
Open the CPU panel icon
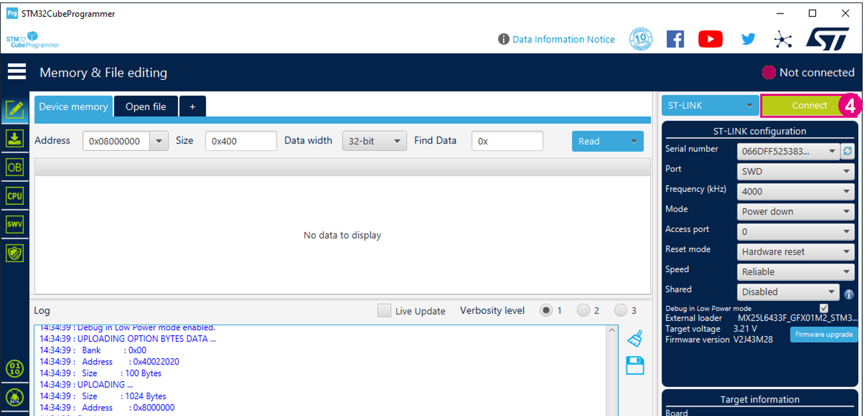pos(15,196)
